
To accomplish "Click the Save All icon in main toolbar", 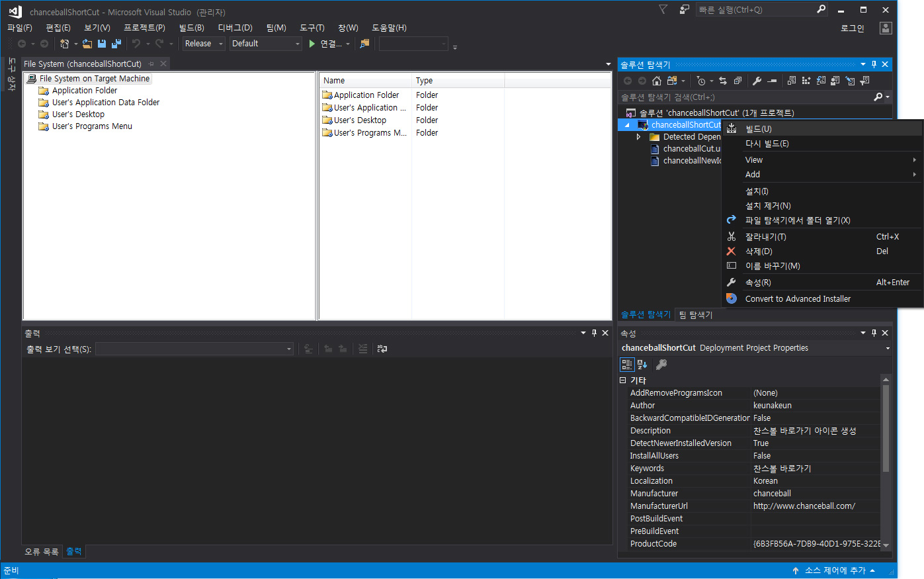I will pos(116,44).
